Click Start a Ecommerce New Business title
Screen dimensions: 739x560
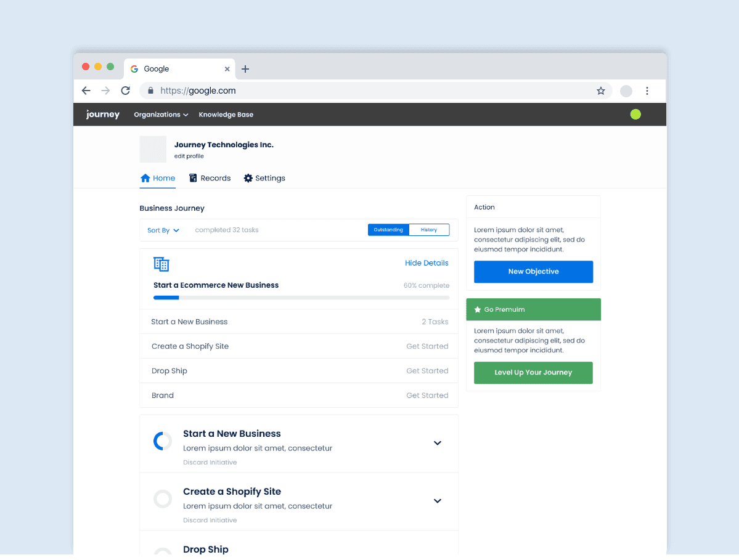216,285
